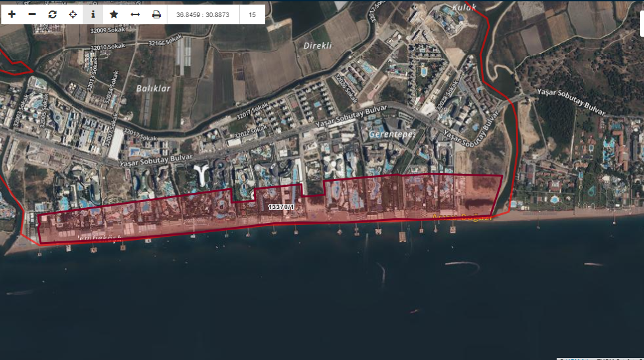The image size is (644, 360).
Task: Zoom in with the plus icon
Action: (12, 14)
